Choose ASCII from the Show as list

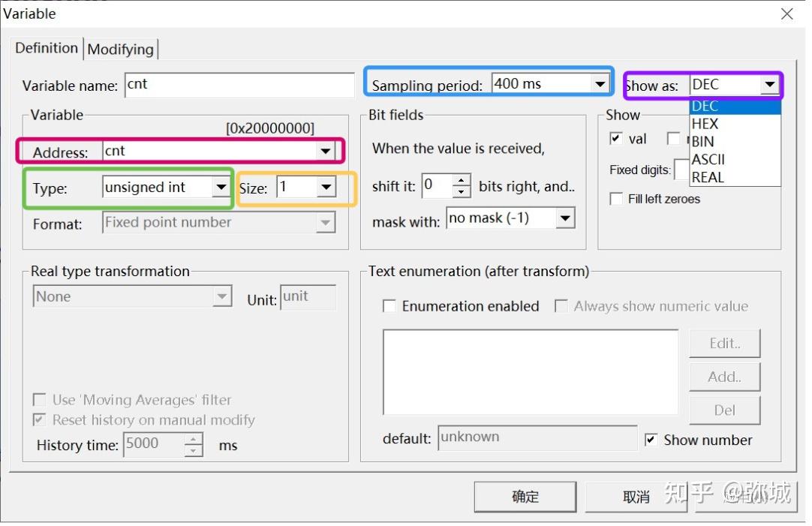pos(708,159)
